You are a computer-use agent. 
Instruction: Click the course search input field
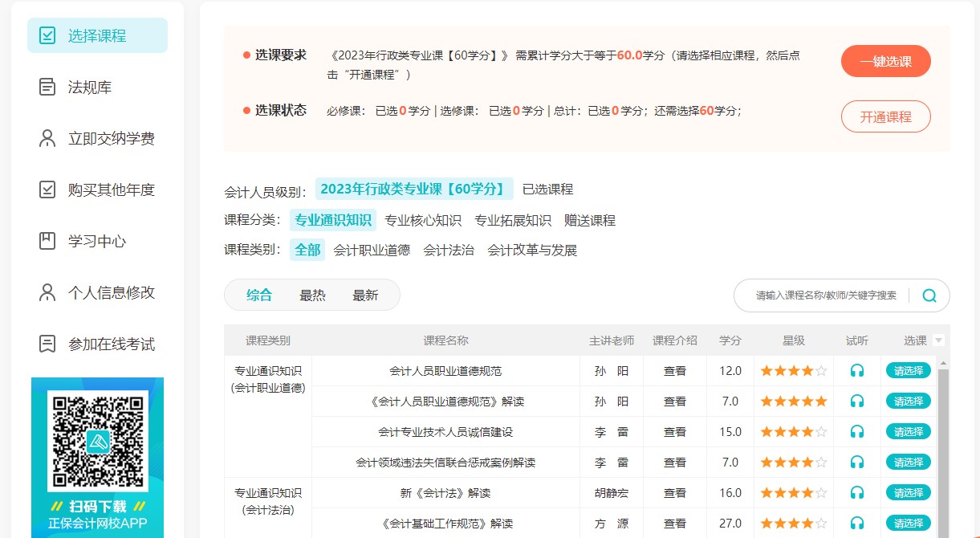(x=826, y=295)
